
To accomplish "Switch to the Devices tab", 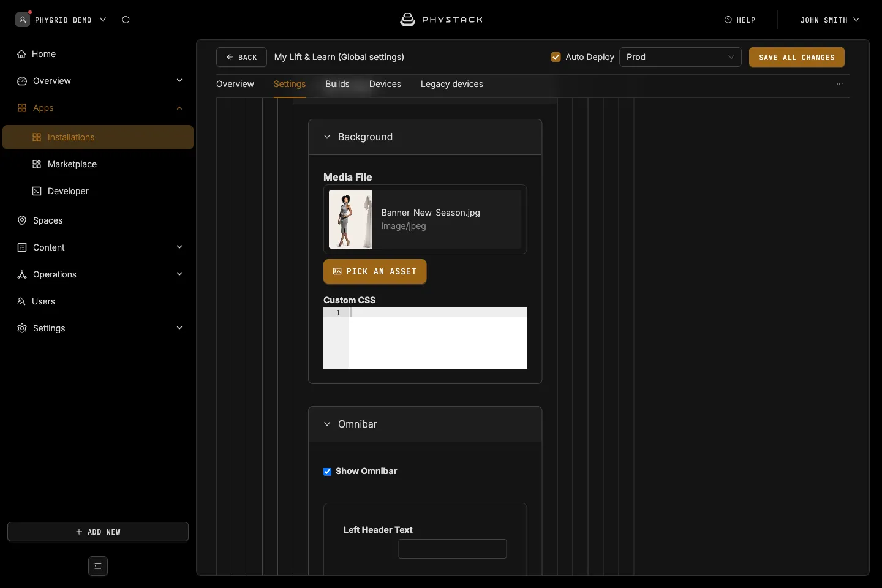I will pos(385,84).
